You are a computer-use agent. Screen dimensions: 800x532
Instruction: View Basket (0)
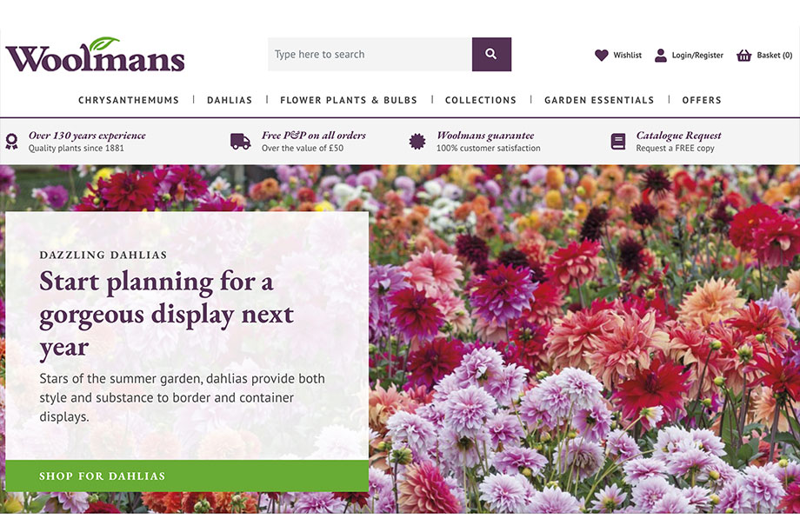tap(775, 55)
